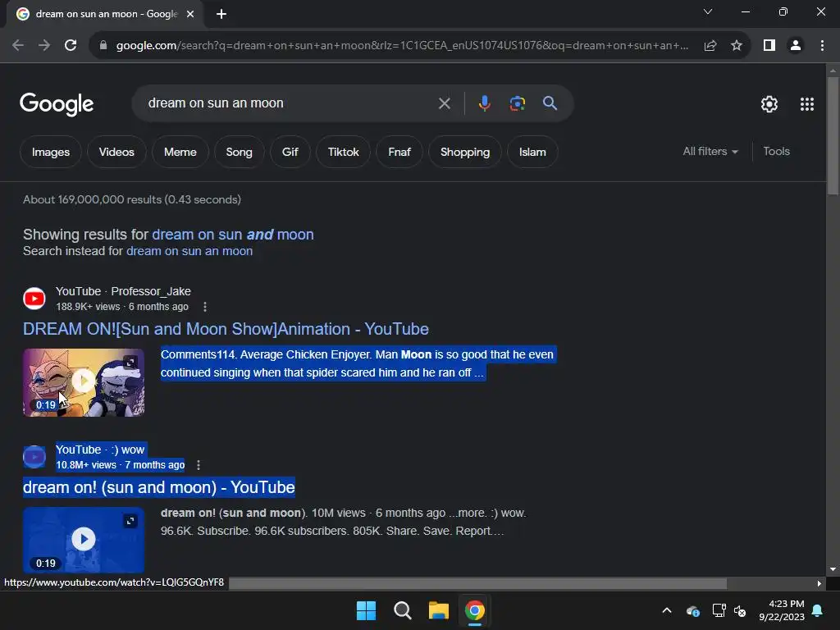This screenshot has width=840, height=630.
Task: Open the Chrome profile icon
Action: (796, 46)
